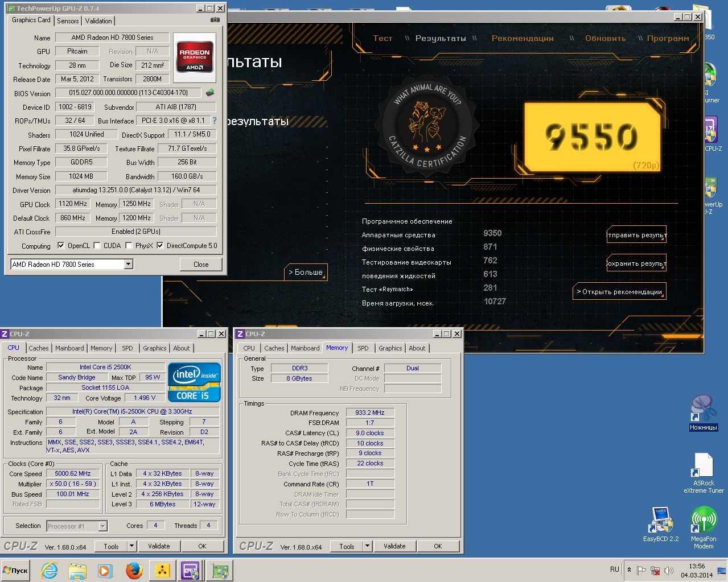
Task: Click the Show Desktop button beside the clock
Action: coord(723,570)
